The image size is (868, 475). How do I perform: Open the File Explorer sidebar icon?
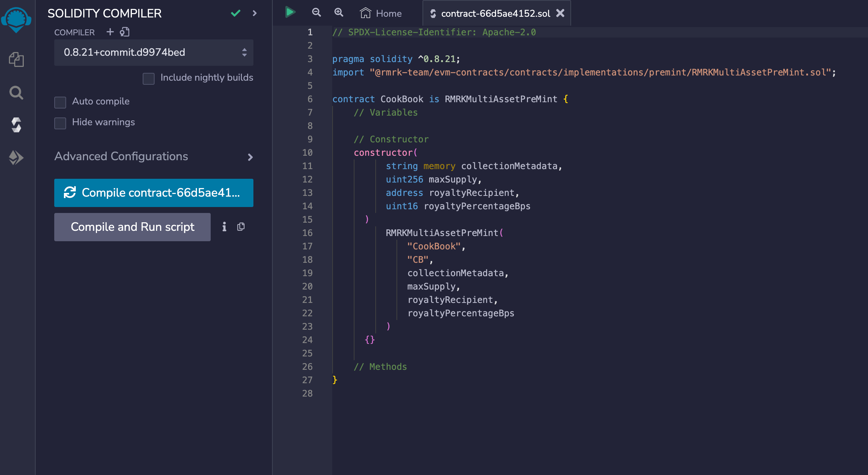(x=16, y=59)
